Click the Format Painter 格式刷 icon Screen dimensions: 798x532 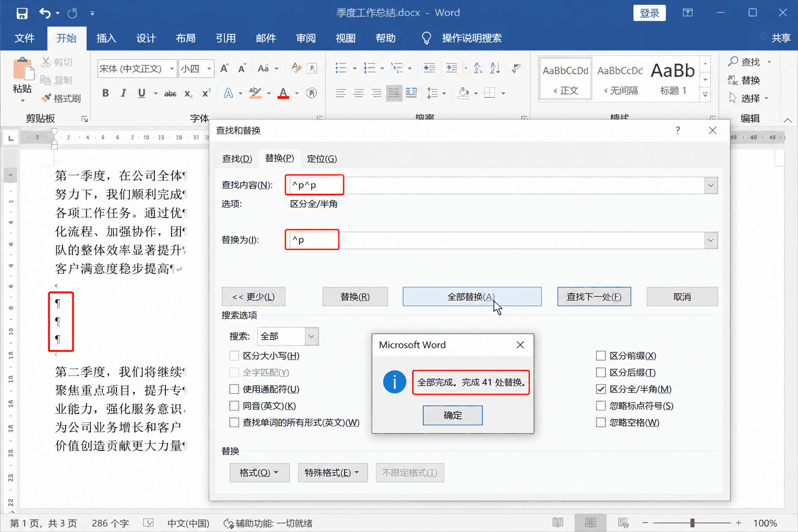point(61,98)
